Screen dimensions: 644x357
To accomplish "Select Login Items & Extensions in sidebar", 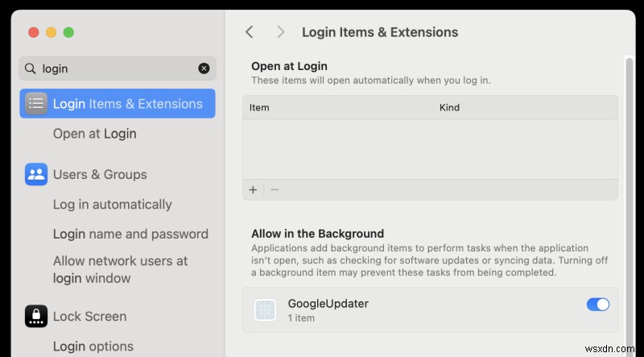I will [118, 104].
